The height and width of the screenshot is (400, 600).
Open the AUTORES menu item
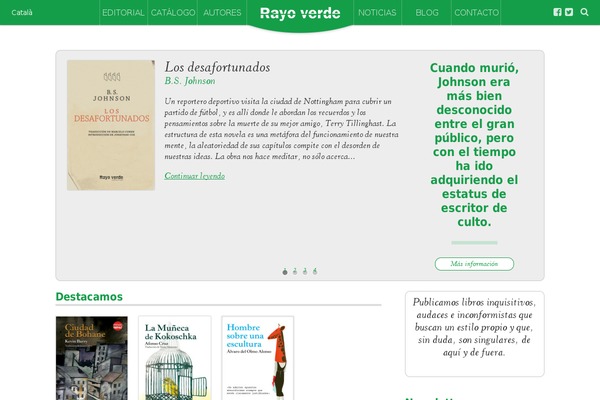222,13
